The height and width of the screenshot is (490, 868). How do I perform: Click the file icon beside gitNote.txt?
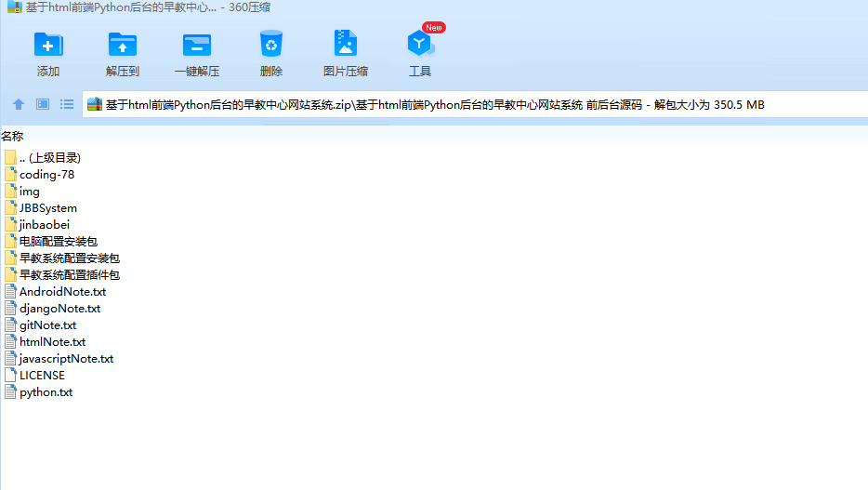(x=10, y=325)
